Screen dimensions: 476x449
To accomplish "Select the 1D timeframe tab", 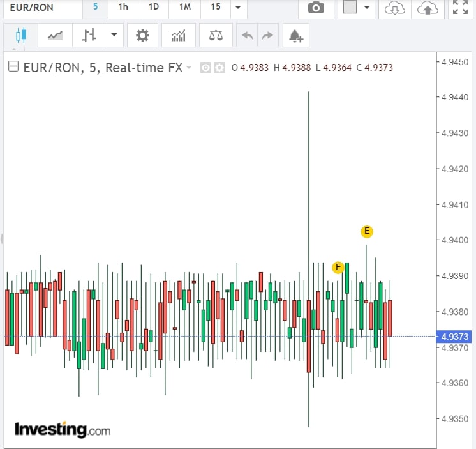I will (x=153, y=7).
